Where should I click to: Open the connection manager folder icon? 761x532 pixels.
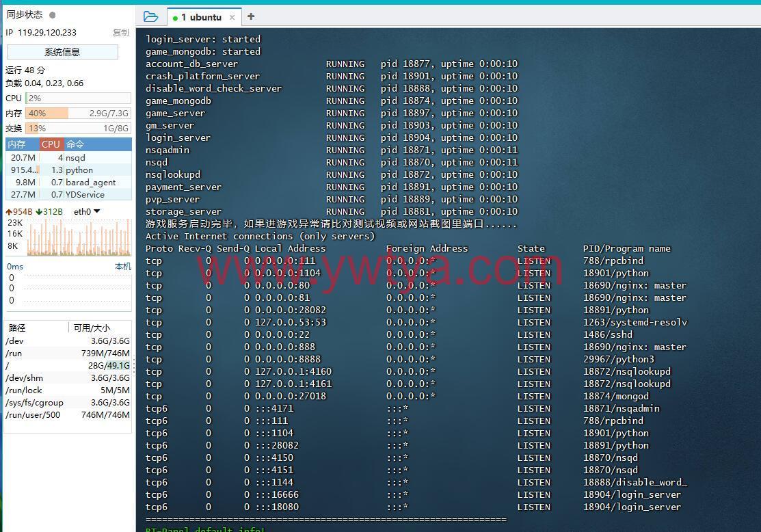click(x=151, y=17)
